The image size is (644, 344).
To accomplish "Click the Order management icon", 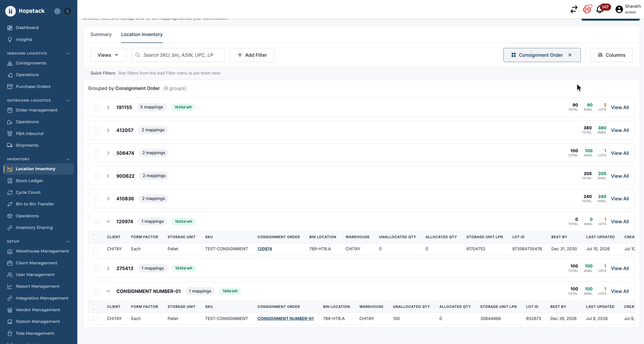I will pos(10,110).
